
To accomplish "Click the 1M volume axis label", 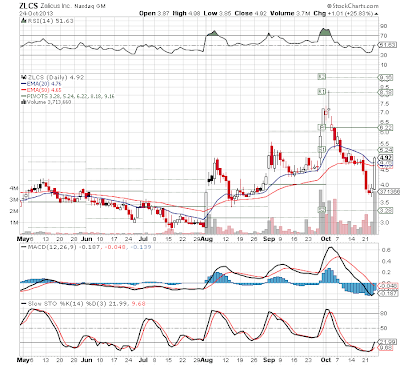I will [14, 223].
